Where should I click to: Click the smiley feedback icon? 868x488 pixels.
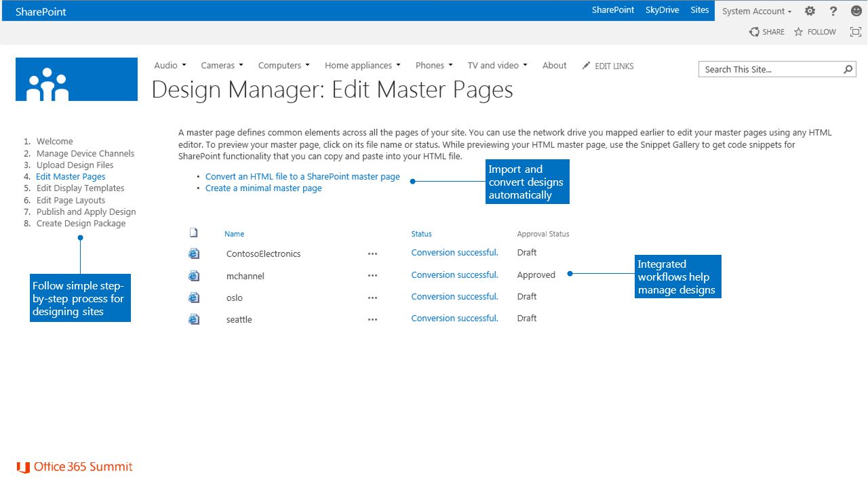click(856, 11)
